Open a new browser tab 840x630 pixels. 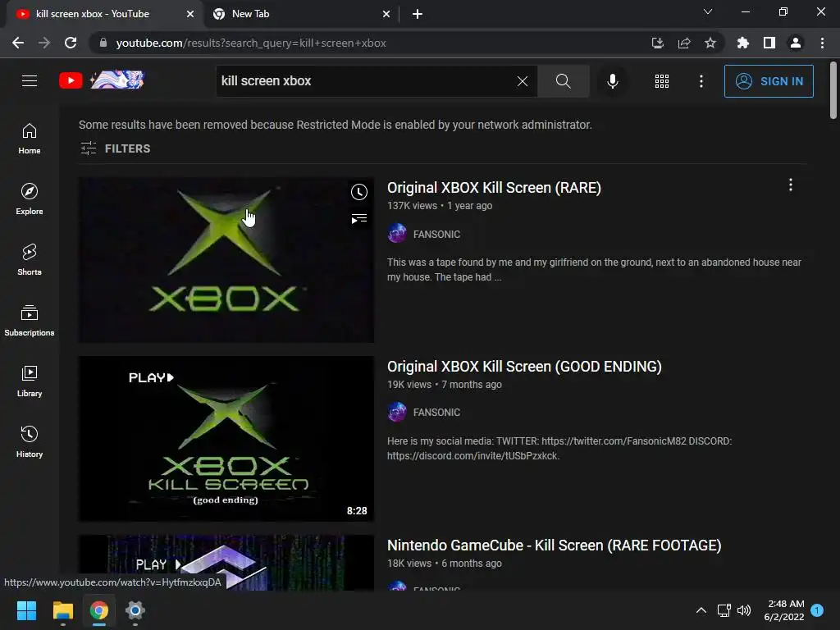(x=418, y=14)
